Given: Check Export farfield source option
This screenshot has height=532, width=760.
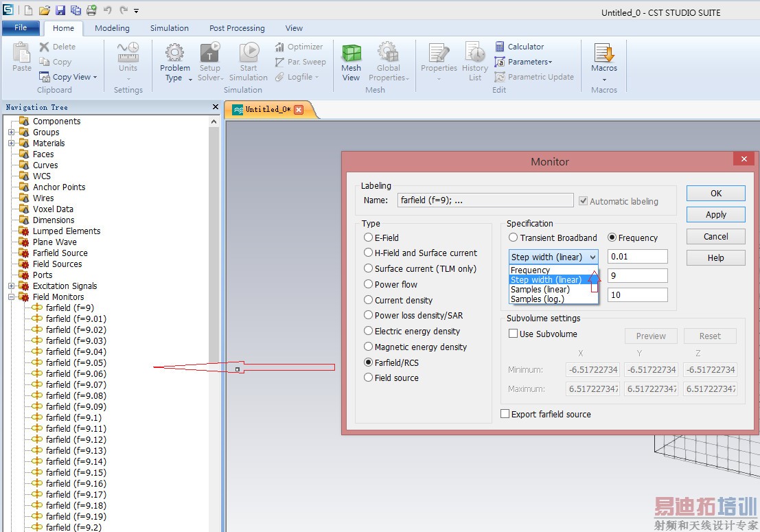Looking at the screenshot, I should pyautogui.click(x=505, y=414).
